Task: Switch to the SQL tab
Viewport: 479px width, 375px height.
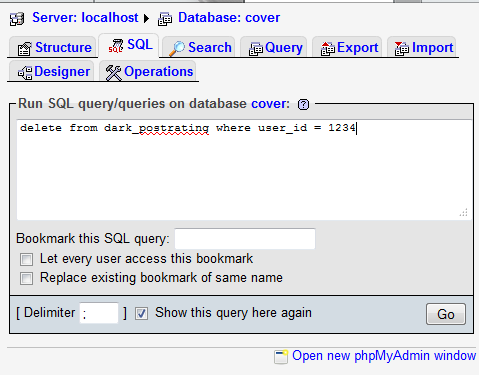Action: pos(129,45)
